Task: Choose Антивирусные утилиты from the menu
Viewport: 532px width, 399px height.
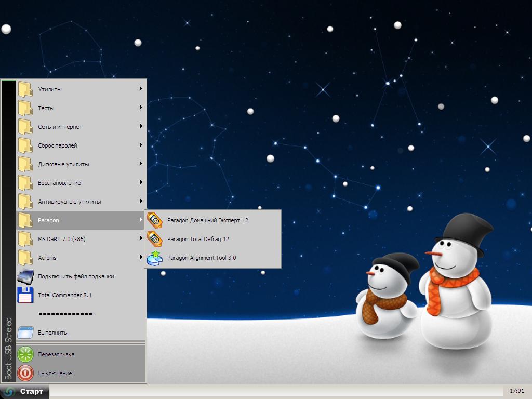Action: tap(69, 202)
